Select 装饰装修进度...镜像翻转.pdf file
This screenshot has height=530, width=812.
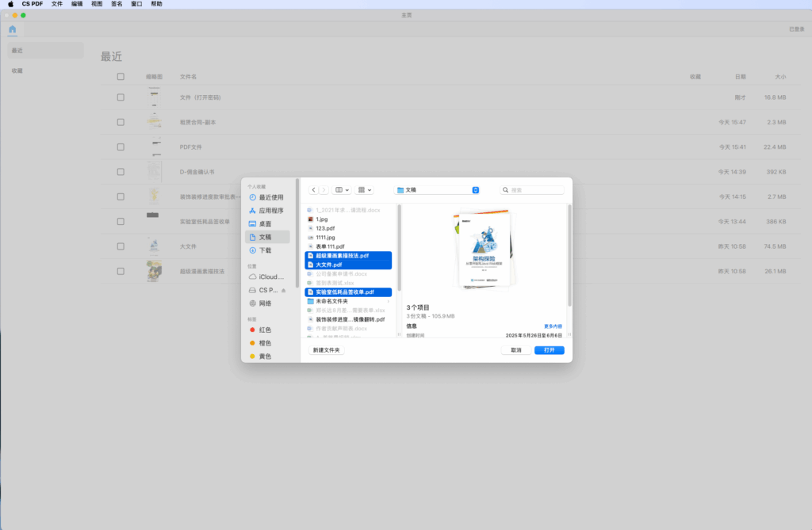coord(348,319)
